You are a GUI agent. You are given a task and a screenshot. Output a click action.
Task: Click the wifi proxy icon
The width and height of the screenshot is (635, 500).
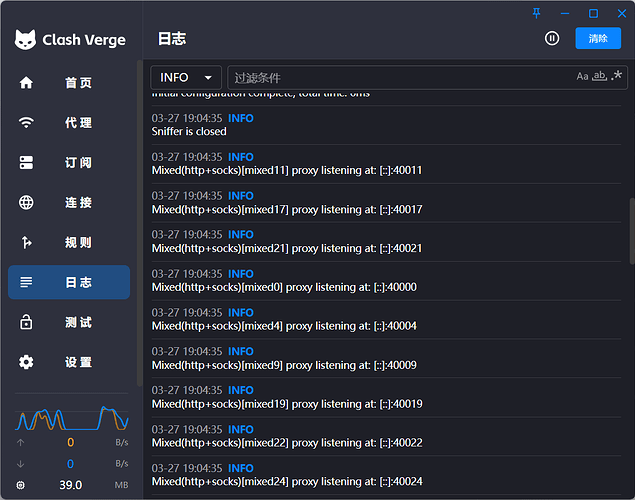tap(26, 122)
